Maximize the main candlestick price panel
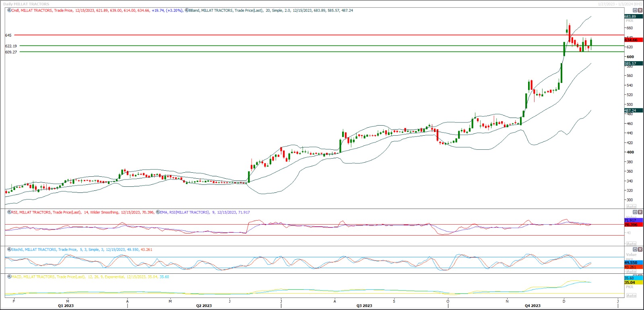The height and width of the screenshot is (310, 644). coord(635,10)
